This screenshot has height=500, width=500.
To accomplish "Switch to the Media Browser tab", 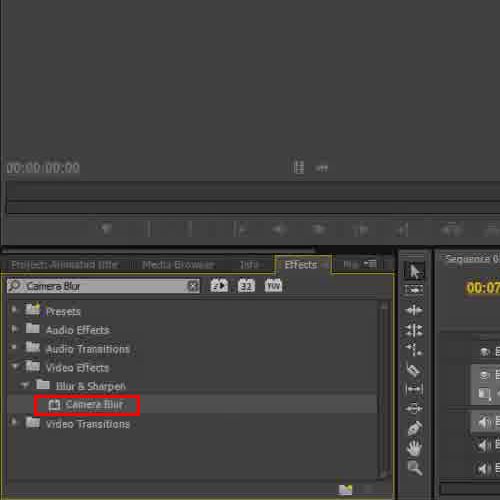I will [x=178, y=265].
